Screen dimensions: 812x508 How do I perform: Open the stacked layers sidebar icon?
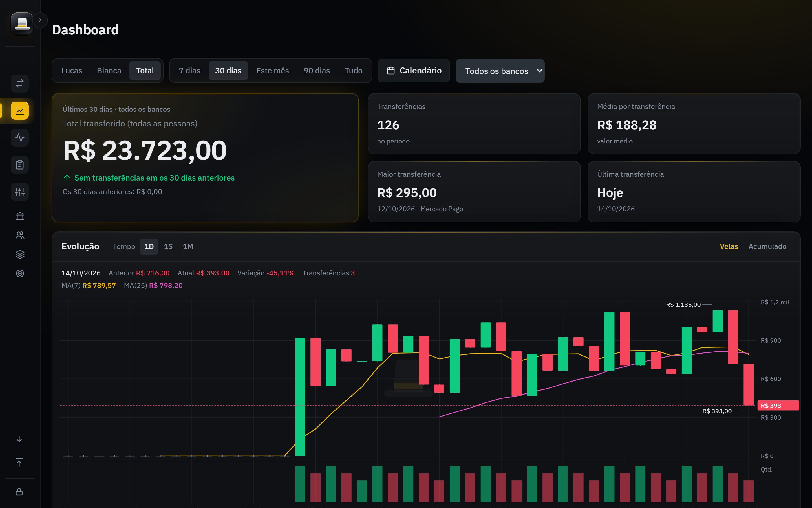(20, 254)
